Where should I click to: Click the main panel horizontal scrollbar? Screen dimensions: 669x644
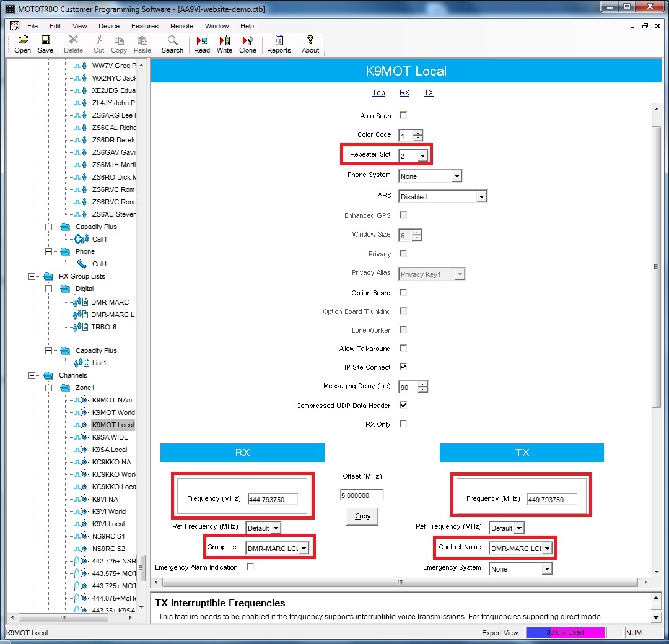pyautogui.click(x=400, y=582)
